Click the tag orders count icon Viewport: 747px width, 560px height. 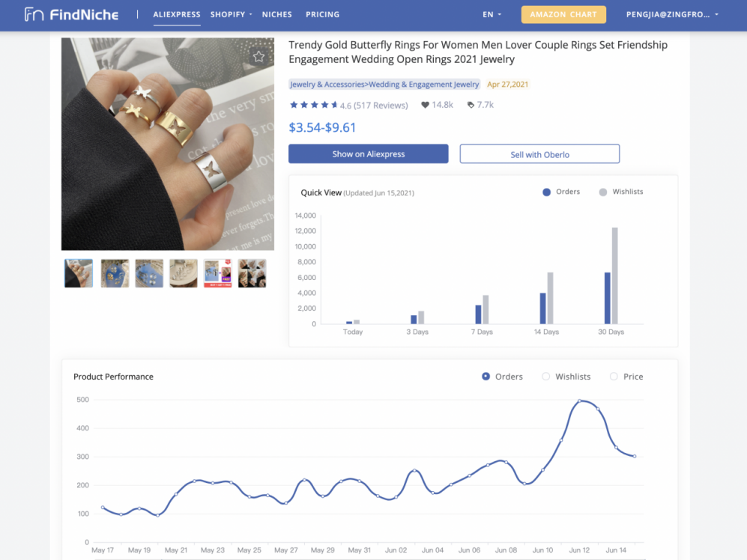tap(471, 105)
